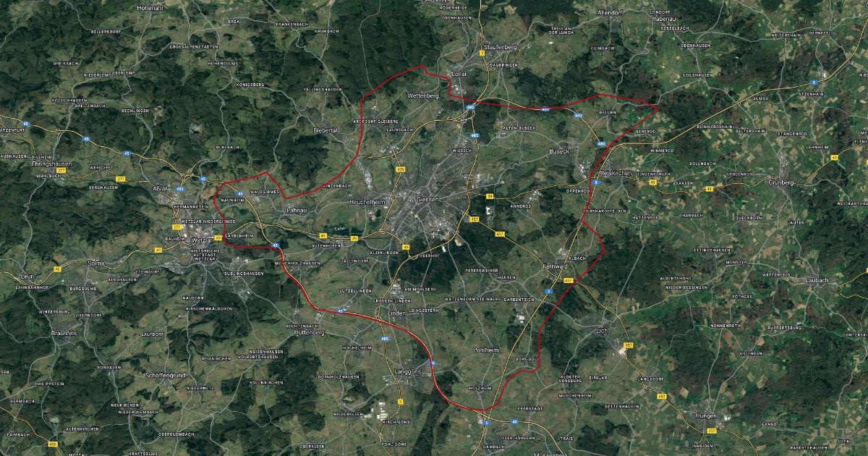Select the Münchholzhausen label
Screen dimensions: 868x456
point(298,263)
